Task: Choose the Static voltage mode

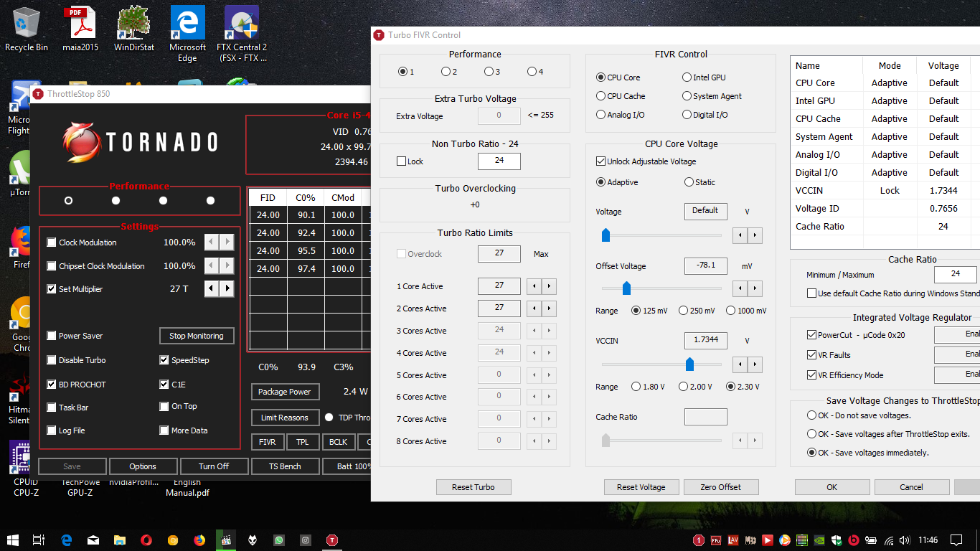Action: pyautogui.click(x=689, y=182)
